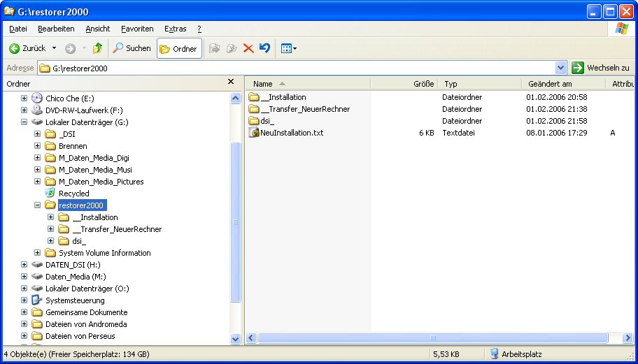Select Dateien von Andromeda folder
This screenshot has height=364, width=638.
tap(86, 324)
